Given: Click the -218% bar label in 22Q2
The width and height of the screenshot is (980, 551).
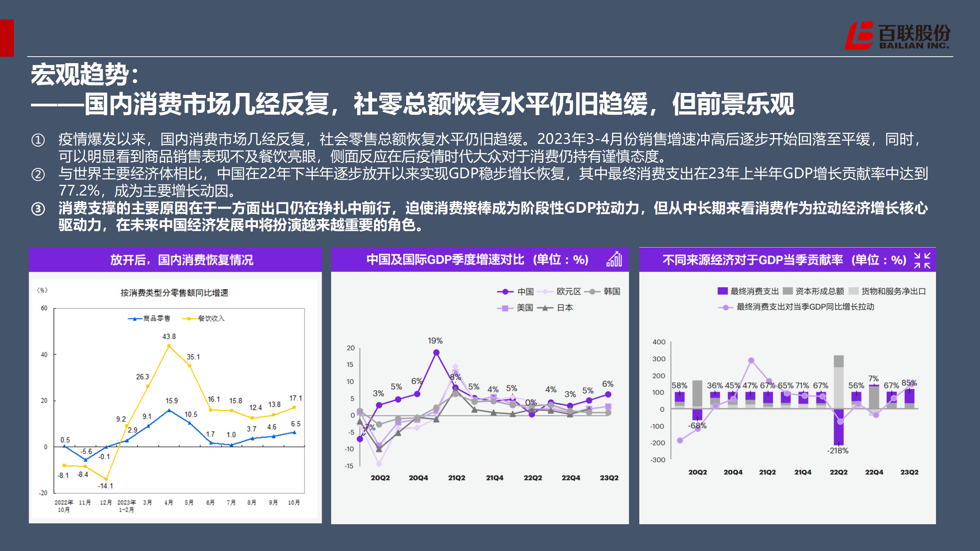Looking at the screenshot, I should coord(838,451).
